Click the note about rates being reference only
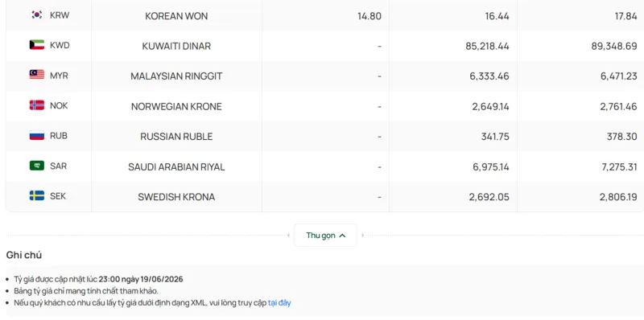This screenshot has height=320, width=644. pyautogui.click(x=86, y=291)
